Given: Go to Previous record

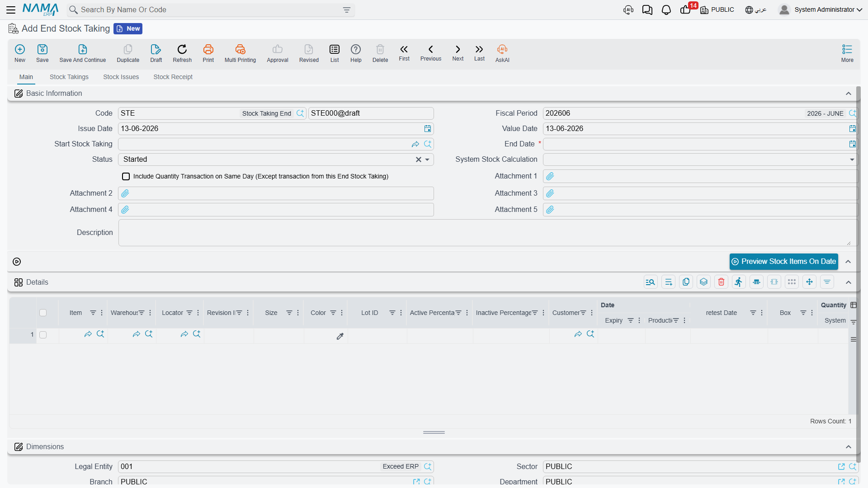Looking at the screenshot, I should pyautogui.click(x=431, y=53).
